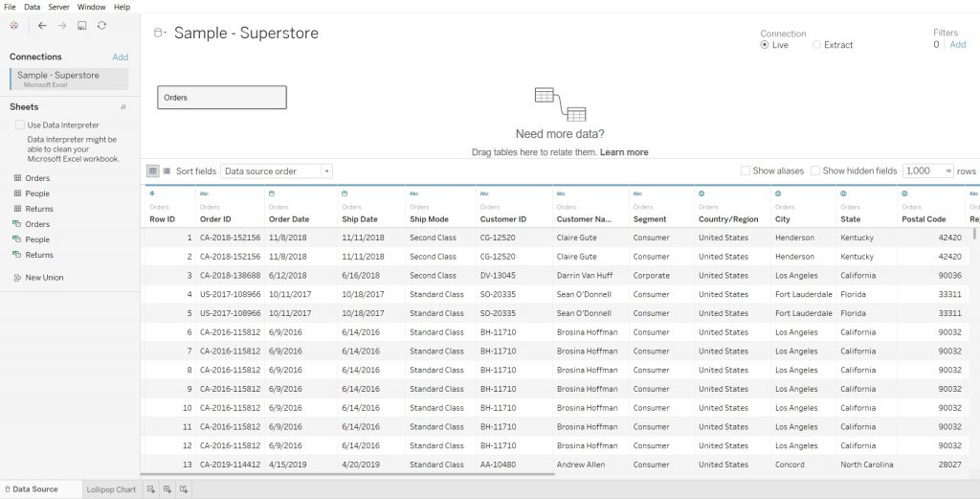The width and height of the screenshot is (980, 499).
Task: Click the Segment column header
Action: [650, 219]
